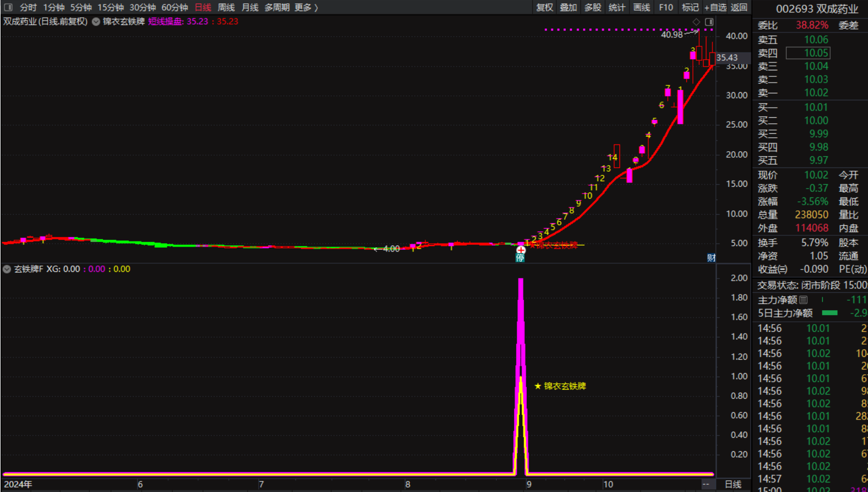Expand the 玄铁牌F sub-indicator dropdown
Image resolution: width=868 pixels, height=492 pixels.
[7, 269]
